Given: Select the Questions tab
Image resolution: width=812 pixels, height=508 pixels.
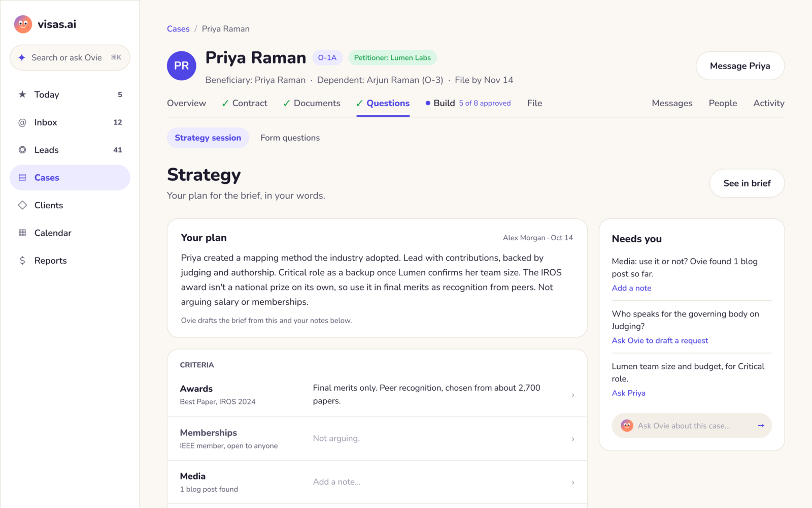Looking at the screenshot, I should click(383, 103).
